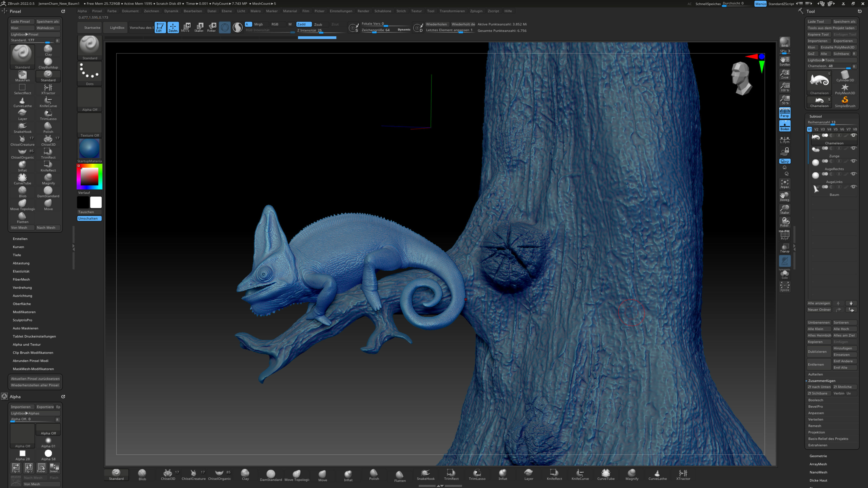The image size is (868, 488).
Task: Expand the ArrayMesh section
Action: click(x=818, y=464)
